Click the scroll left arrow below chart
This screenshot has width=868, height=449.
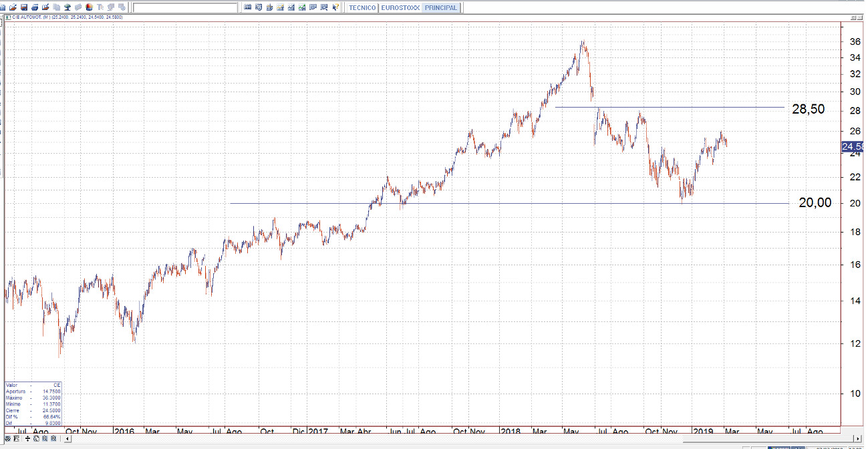coord(67,439)
